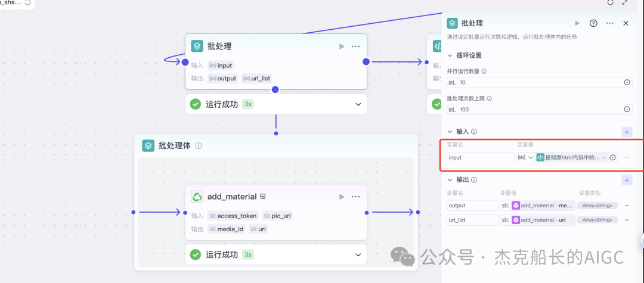Collapse the 循环设置 section
Image resolution: width=644 pixels, height=283 pixels.
pos(450,56)
